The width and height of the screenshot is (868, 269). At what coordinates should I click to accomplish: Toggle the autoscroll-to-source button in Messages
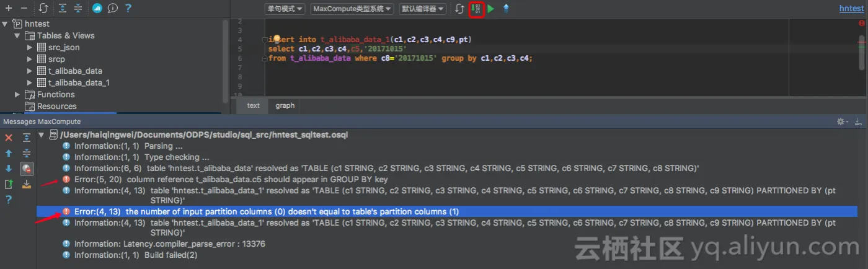coord(27,184)
